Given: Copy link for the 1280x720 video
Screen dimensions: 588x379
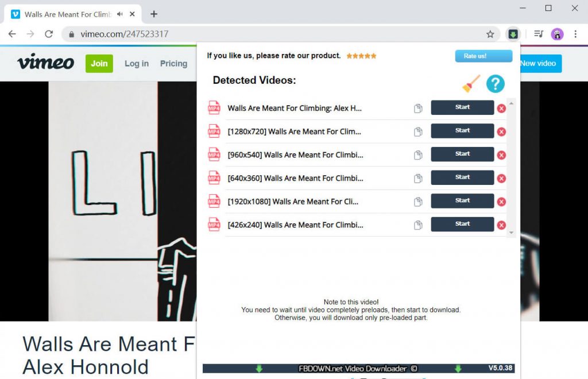Looking at the screenshot, I should (418, 132).
